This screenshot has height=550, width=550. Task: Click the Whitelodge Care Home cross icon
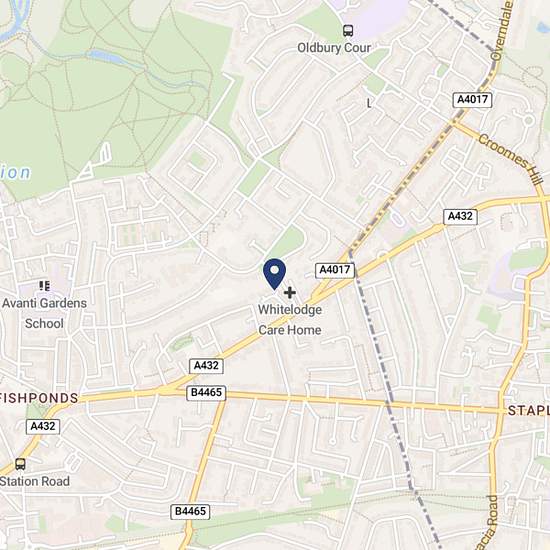point(289,293)
